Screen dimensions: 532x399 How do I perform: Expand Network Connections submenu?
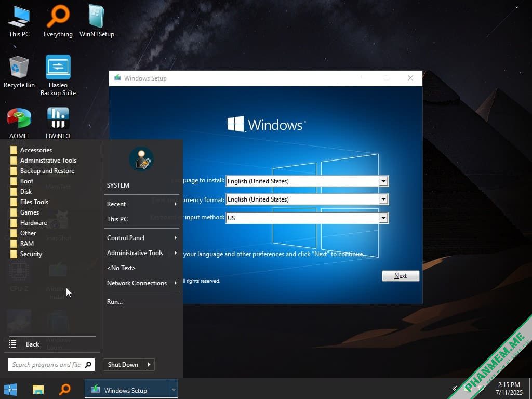click(x=141, y=283)
